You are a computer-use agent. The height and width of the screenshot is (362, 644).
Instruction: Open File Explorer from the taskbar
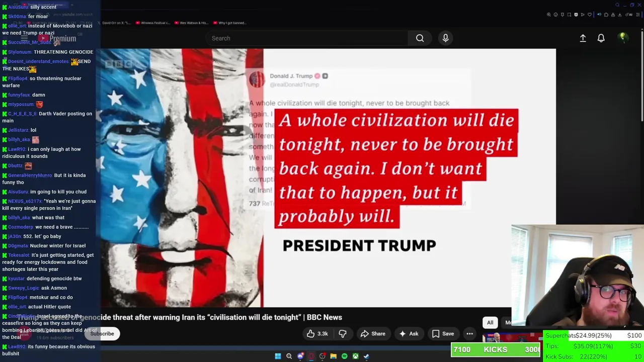[x=333, y=356]
